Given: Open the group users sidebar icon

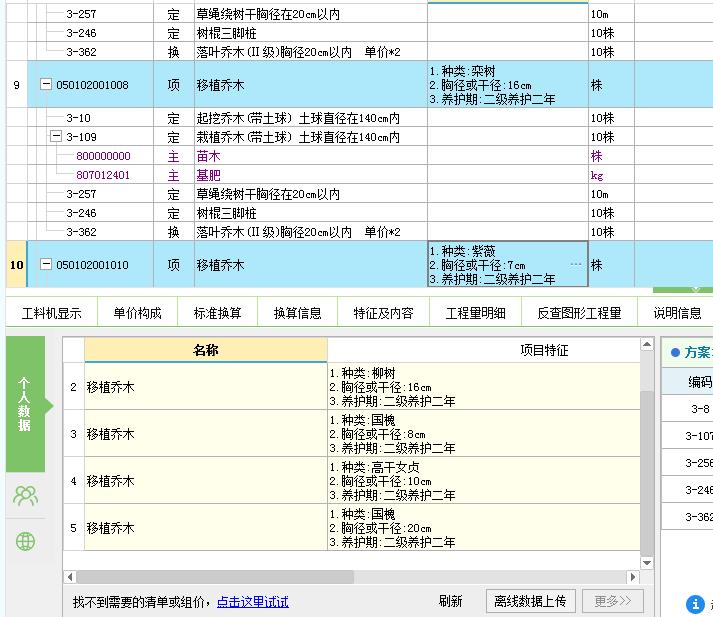Looking at the screenshot, I should (x=25, y=495).
